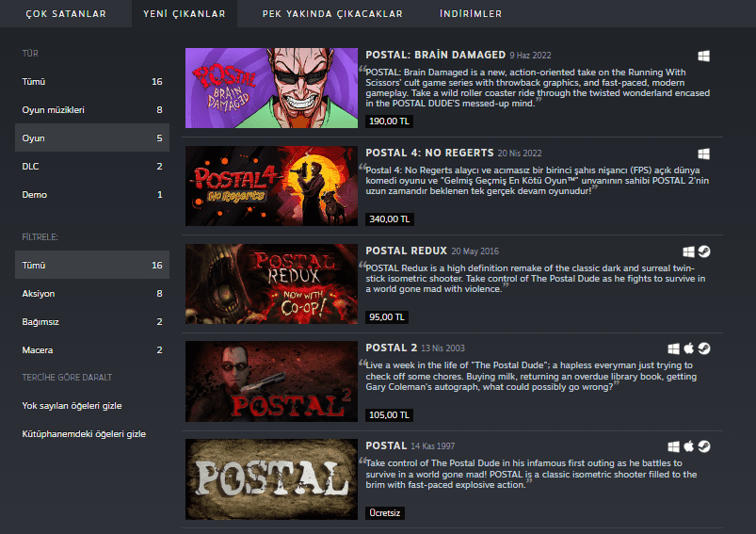Select the DLC type filter
The height and width of the screenshot is (534, 756).
tap(32, 167)
